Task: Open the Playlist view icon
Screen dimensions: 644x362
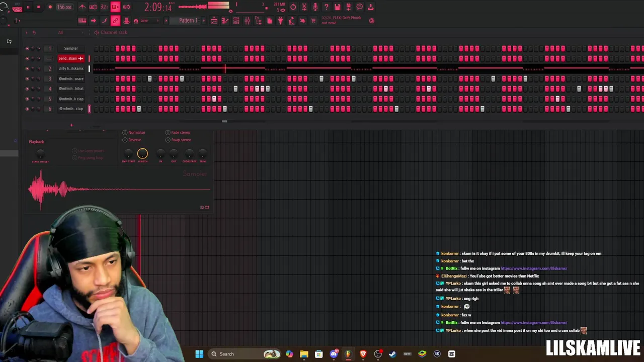Action: tap(214, 21)
